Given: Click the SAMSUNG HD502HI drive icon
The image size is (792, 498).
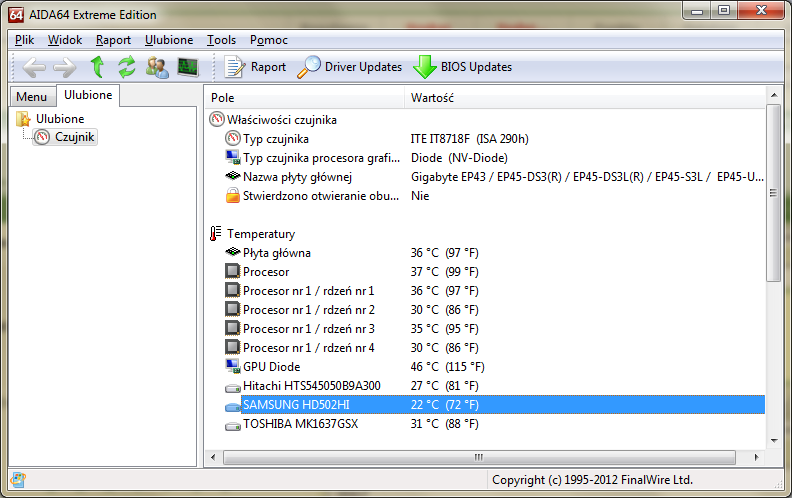Looking at the screenshot, I should (232, 407).
